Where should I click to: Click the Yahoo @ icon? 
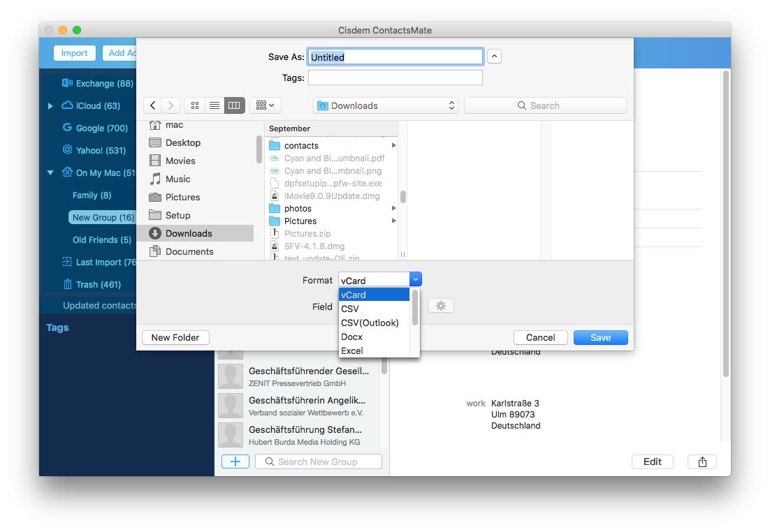coord(67,149)
